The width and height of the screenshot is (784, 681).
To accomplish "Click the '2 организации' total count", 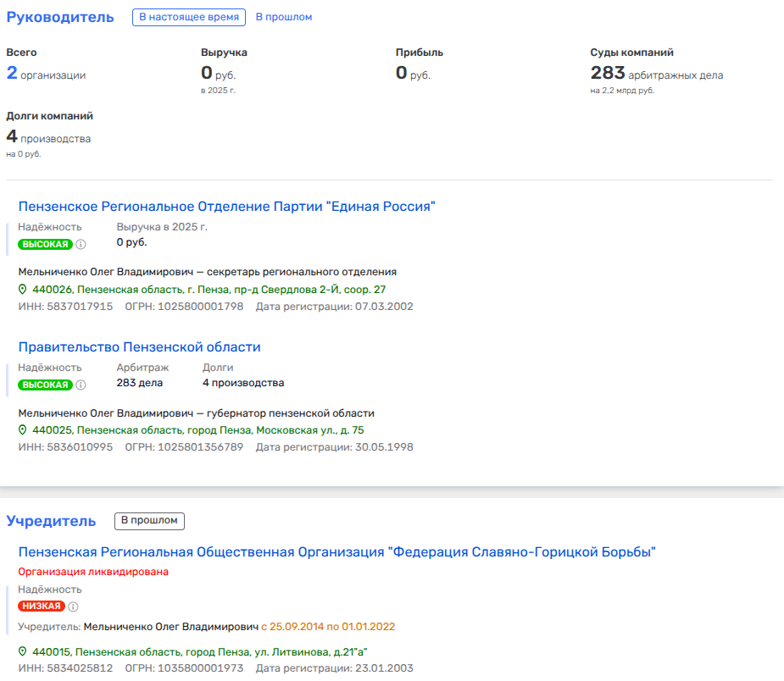I will [46, 74].
